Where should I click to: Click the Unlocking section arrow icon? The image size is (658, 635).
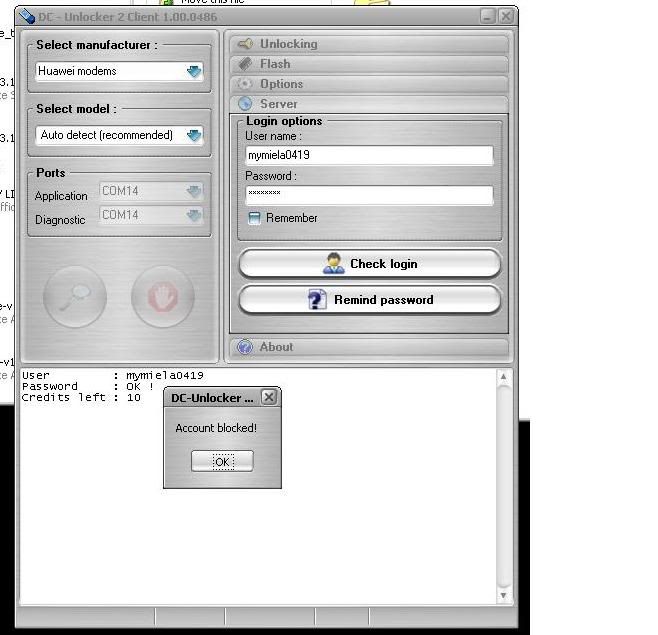[x=245, y=44]
